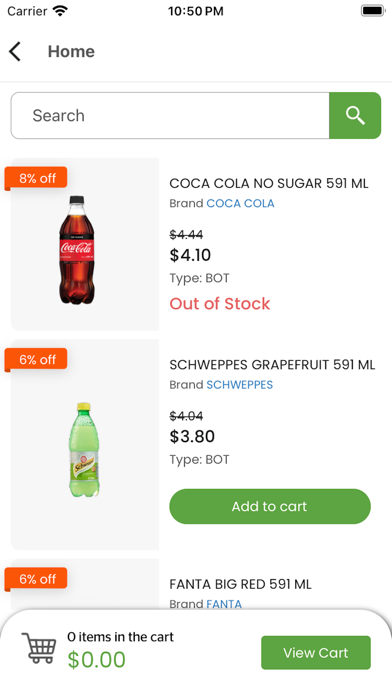Screen dimensions: 392x696
Task: Tap the 6% off badge on Fanta
Action: point(36,579)
